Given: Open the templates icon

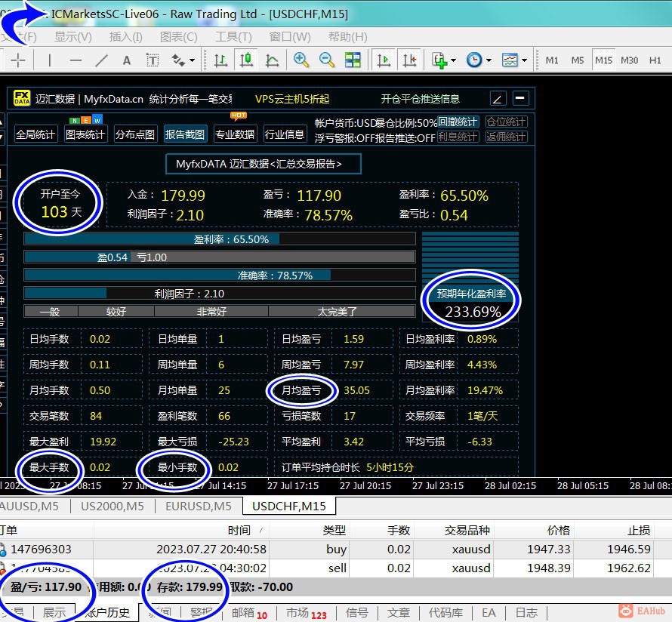Looking at the screenshot, I should pyautogui.click(x=510, y=60).
